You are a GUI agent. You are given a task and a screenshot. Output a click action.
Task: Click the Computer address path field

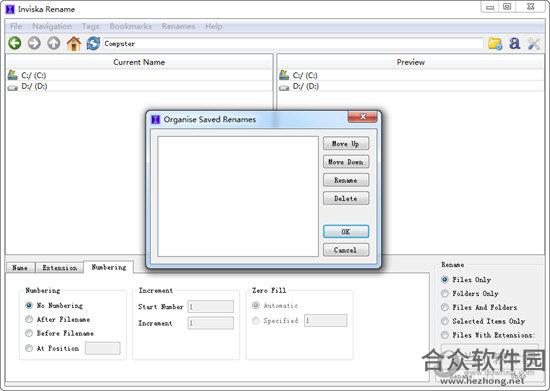click(x=293, y=43)
